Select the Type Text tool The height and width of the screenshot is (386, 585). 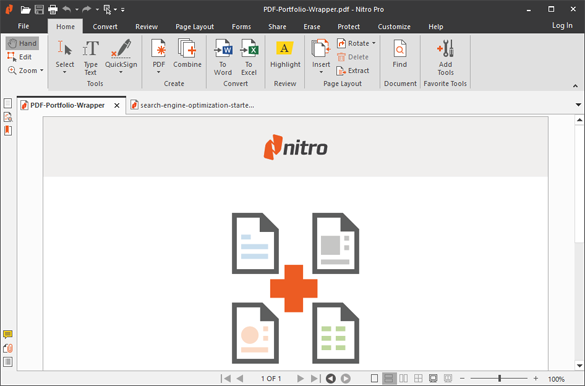91,57
